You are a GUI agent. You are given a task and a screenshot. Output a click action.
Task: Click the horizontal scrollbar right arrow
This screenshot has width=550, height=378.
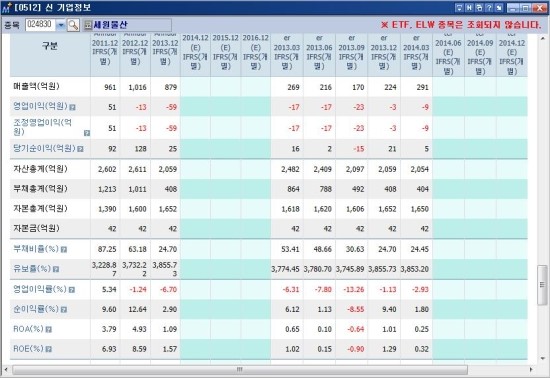[531, 370]
